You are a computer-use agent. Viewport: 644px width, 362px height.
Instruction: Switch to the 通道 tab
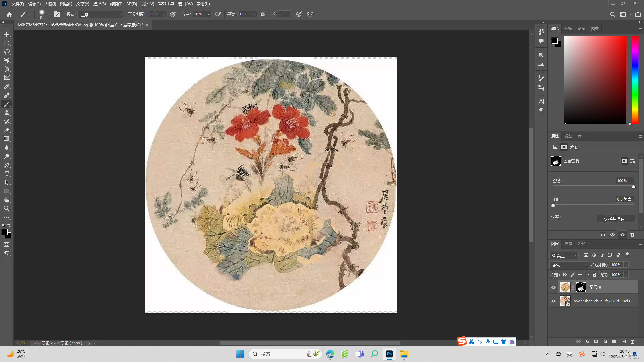(568, 244)
